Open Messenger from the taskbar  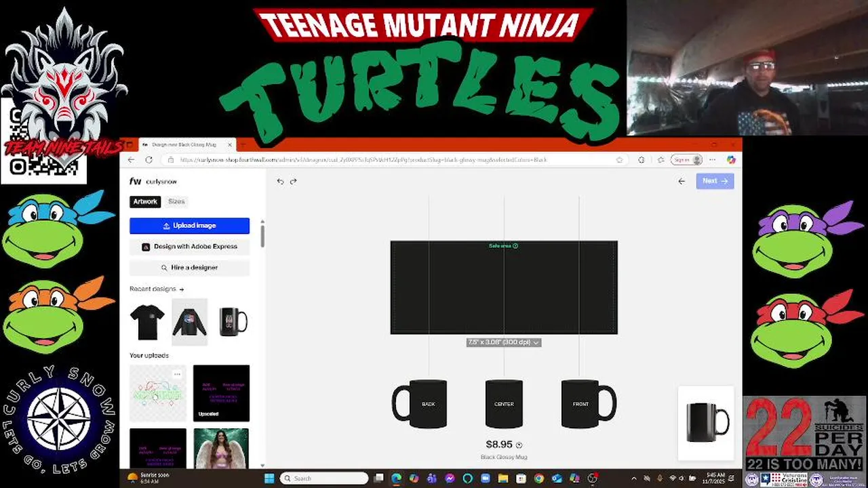450,479
